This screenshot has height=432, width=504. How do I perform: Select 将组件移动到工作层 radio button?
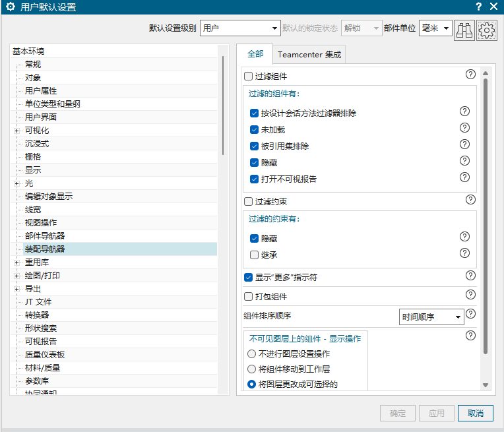(x=251, y=369)
